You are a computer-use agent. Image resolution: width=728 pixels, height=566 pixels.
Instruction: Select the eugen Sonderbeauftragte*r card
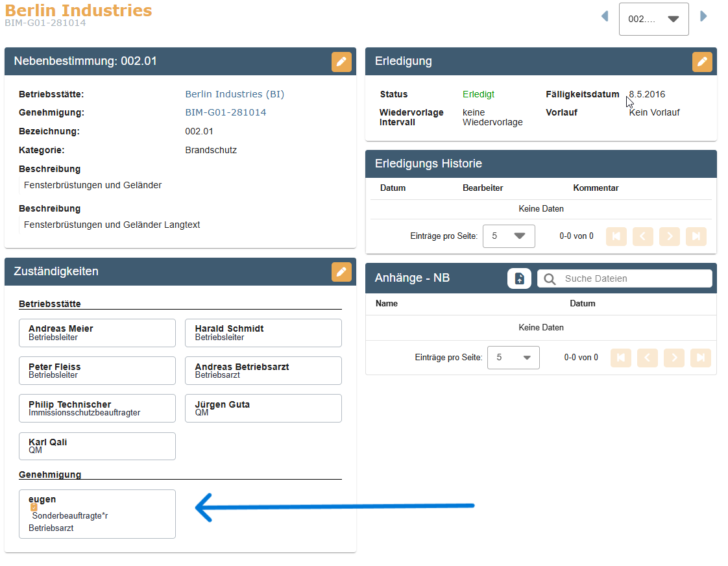pos(97,513)
